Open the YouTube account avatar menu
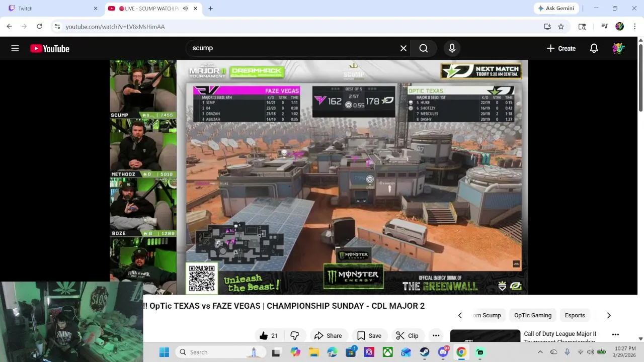Viewport: 644px width, 362px height. point(618,48)
